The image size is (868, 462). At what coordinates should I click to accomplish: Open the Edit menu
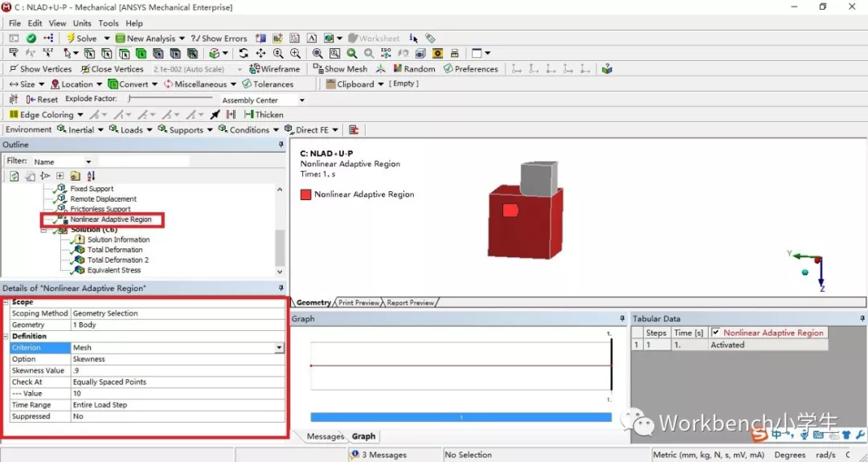(35, 23)
